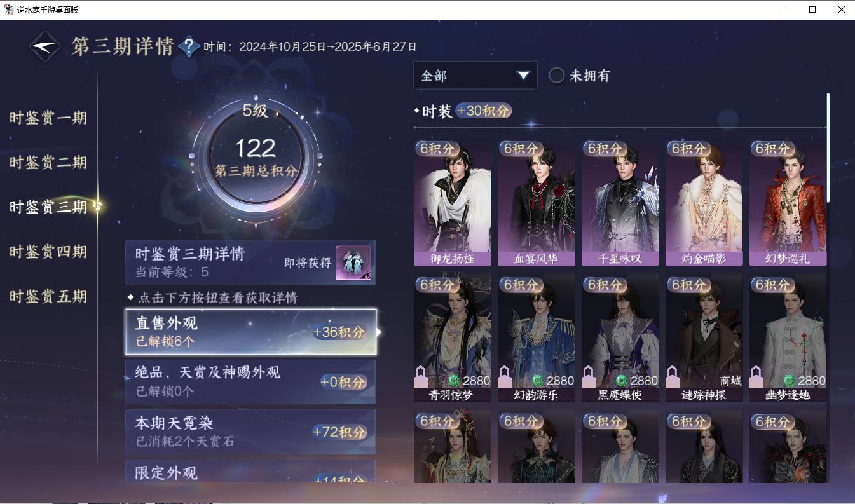The height and width of the screenshot is (504, 855).
Task: Open 本期天霓染 points details
Action: point(250,432)
